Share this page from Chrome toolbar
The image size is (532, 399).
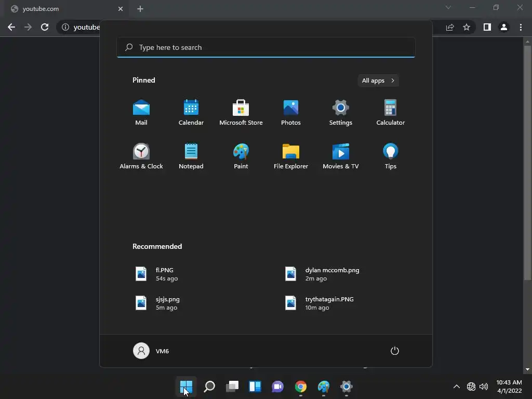coord(450,27)
